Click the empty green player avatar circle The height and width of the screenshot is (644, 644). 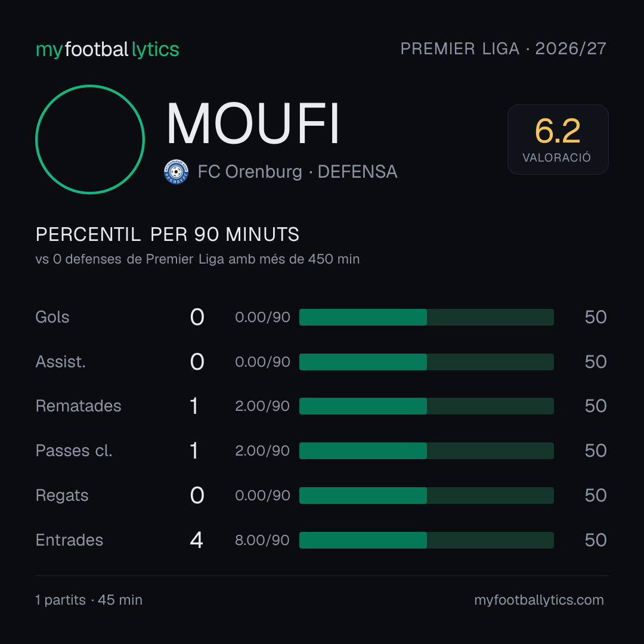(90, 139)
